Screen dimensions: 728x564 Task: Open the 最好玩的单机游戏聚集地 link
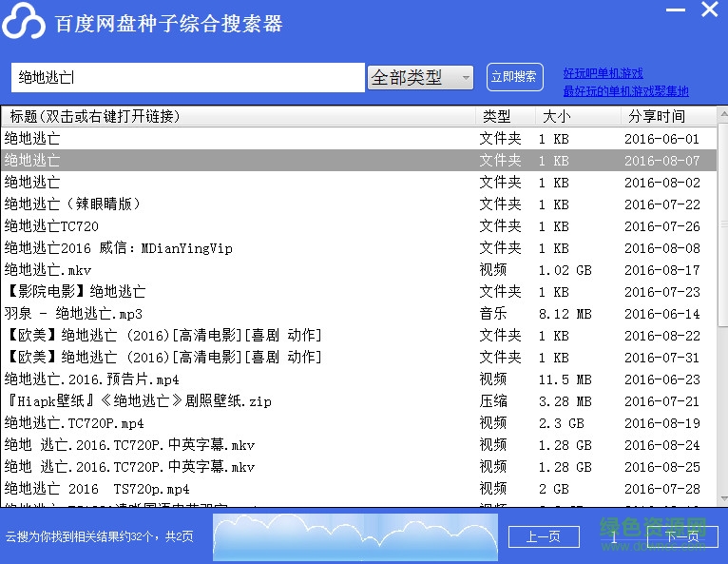pyautogui.click(x=625, y=91)
